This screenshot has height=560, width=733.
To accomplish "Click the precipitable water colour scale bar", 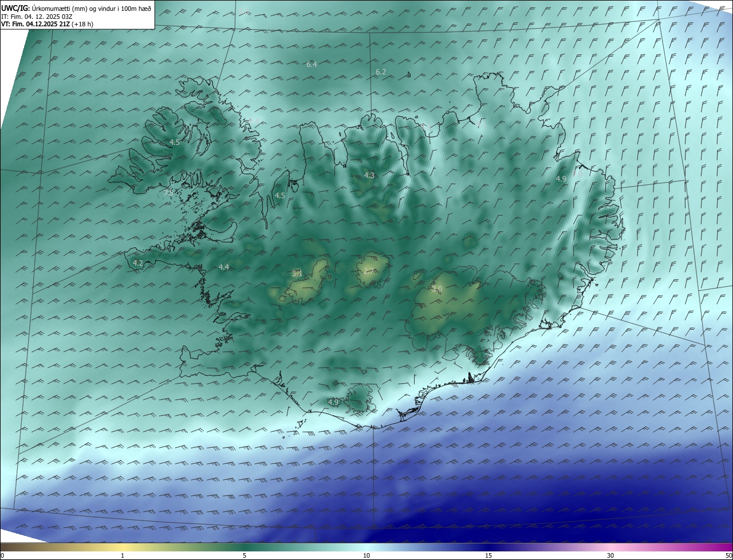I will 366,547.
